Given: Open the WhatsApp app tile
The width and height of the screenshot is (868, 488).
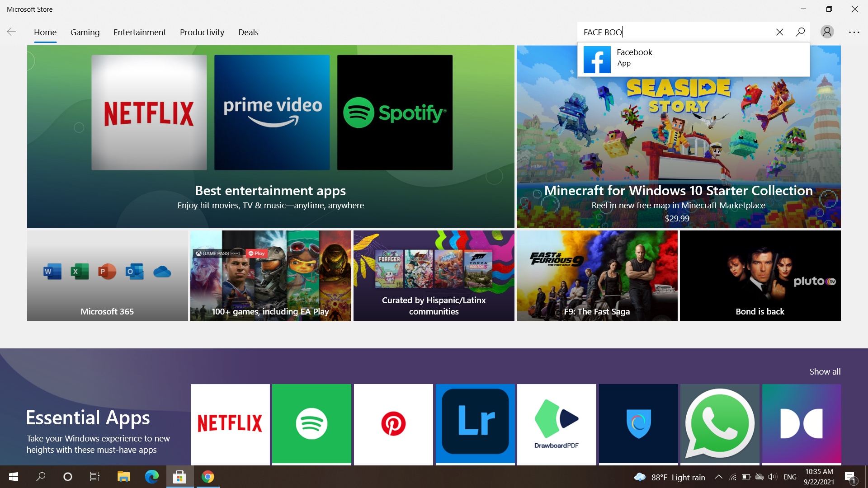Looking at the screenshot, I should (x=720, y=423).
